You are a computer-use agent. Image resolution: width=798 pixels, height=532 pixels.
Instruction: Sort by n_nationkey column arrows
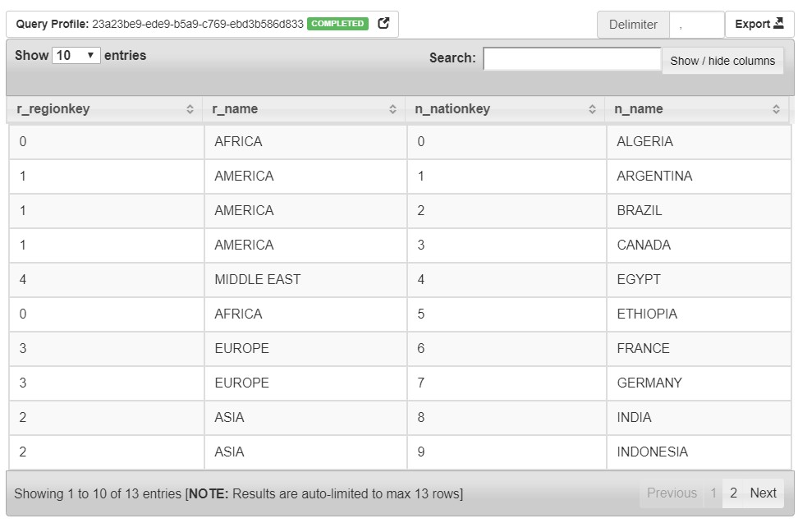point(592,109)
